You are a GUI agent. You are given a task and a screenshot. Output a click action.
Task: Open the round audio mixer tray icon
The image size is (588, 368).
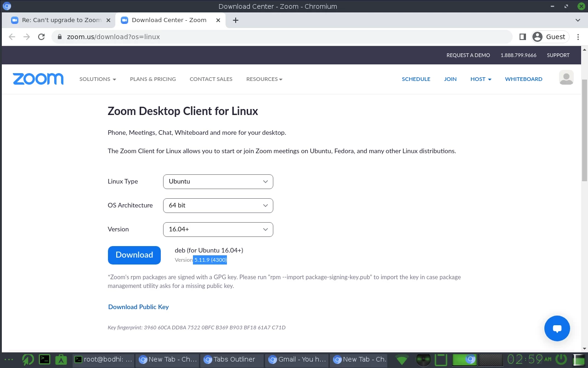(x=423, y=360)
